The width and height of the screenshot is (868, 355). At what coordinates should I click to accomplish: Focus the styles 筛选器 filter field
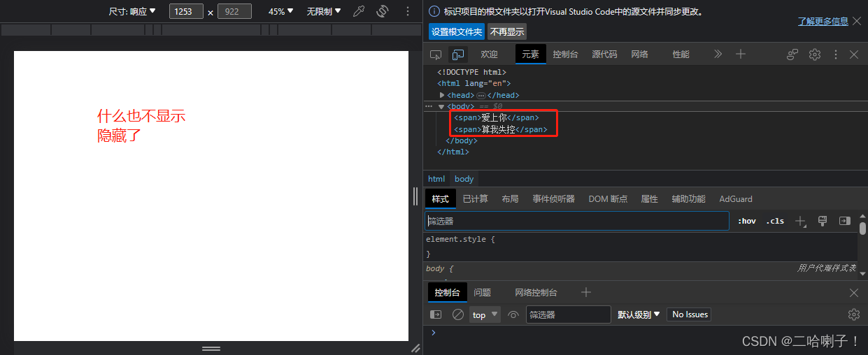coord(577,221)
